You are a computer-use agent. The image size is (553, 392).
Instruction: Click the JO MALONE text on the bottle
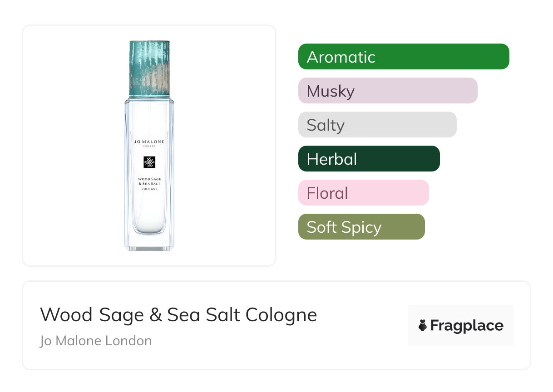click(x=149, y=142)
